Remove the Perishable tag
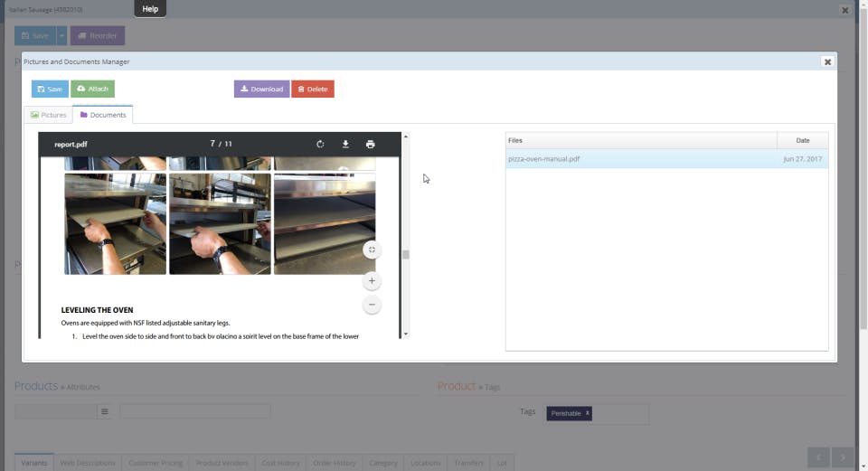This screenshot has height=471, width=868. (588, 413)
